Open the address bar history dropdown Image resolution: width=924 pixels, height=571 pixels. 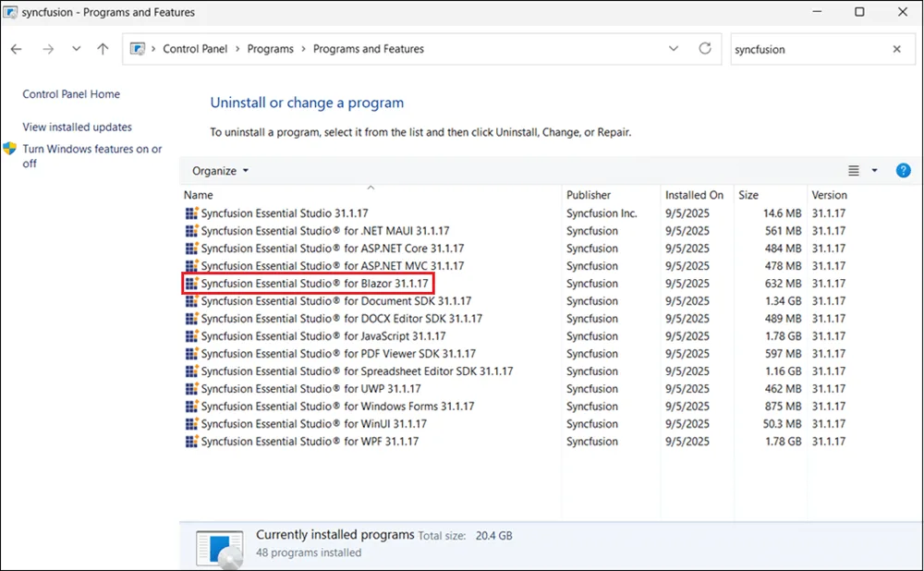[x=674, y=49]
